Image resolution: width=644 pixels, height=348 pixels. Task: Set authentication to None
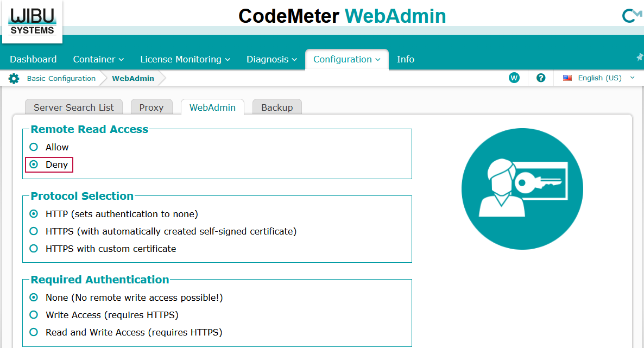click(x=34, y=298)
